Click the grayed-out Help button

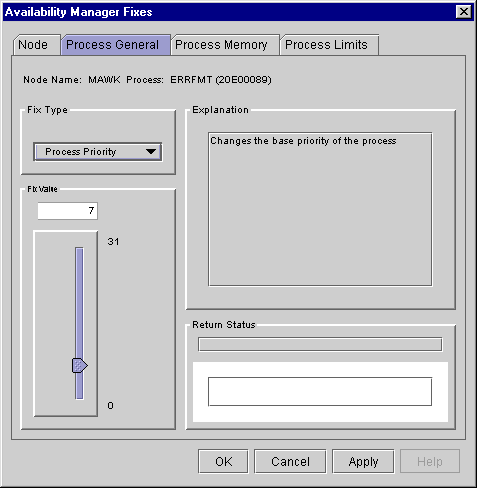(x=430, y=461)
